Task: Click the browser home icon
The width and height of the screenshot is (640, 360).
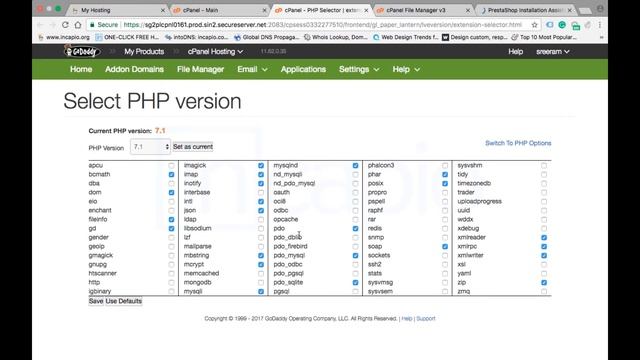Action: (78, 25)
